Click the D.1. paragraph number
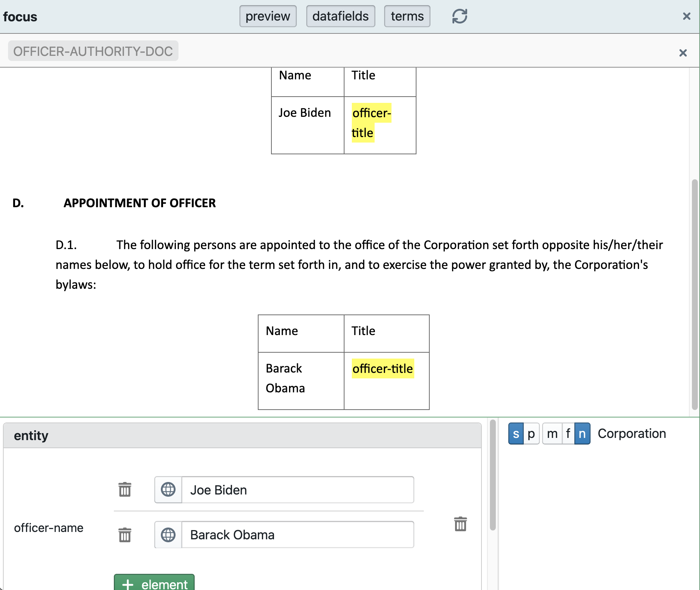Image resolution: width=700 pixels, height=590 pixels. 66,245
